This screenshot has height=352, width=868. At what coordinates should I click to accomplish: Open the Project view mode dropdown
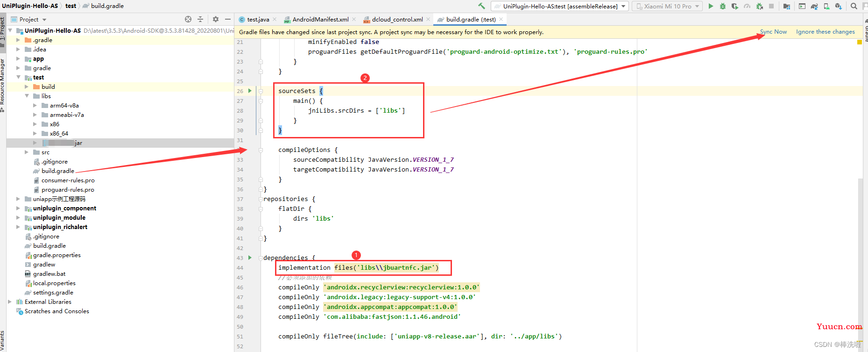[28, 19]
